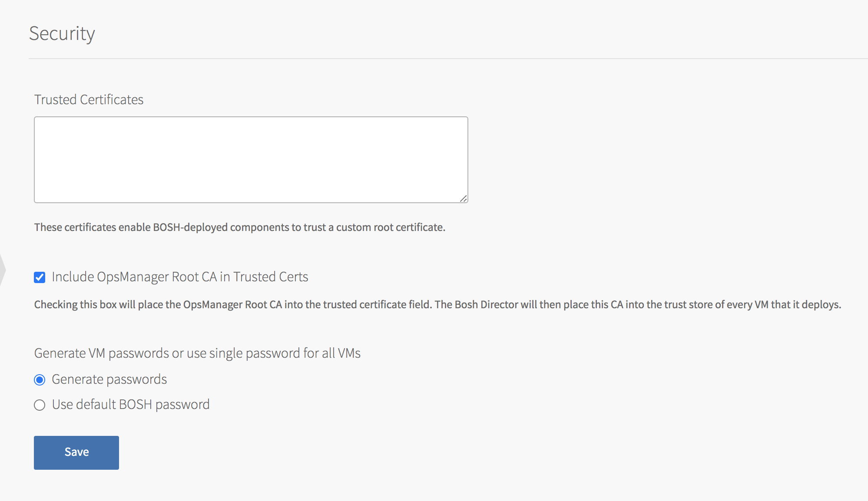Click the filled blue dot beside Generate passwords

point(40,380)
